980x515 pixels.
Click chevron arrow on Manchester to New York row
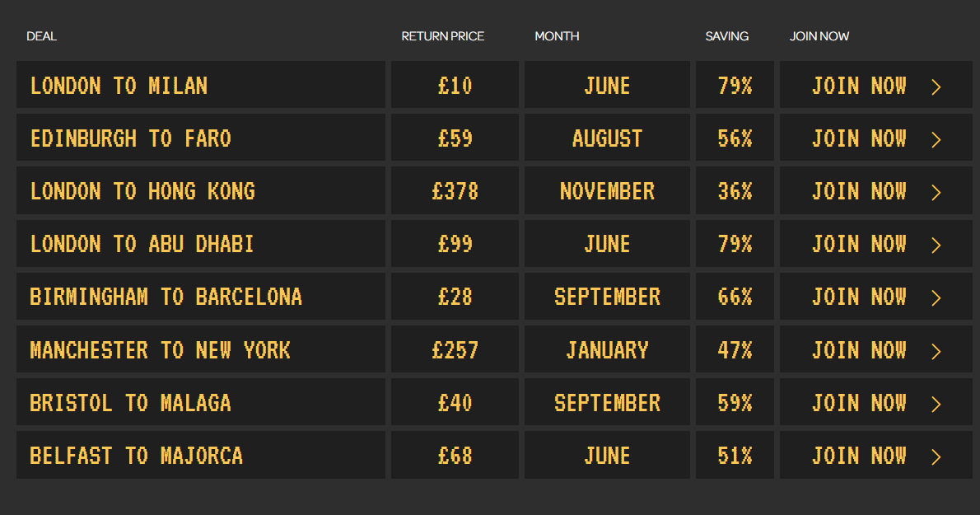pyautogui.click(x=936, y=351)
